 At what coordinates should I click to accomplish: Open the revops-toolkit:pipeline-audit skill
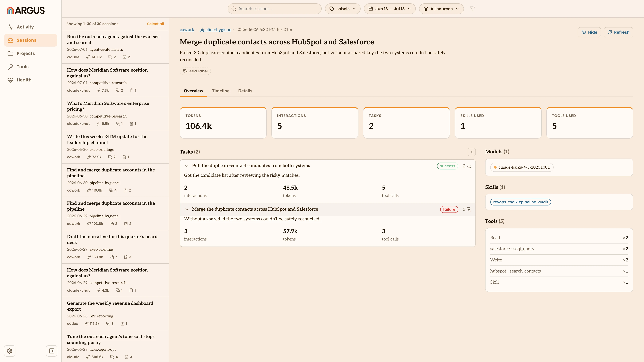(521, 202)
